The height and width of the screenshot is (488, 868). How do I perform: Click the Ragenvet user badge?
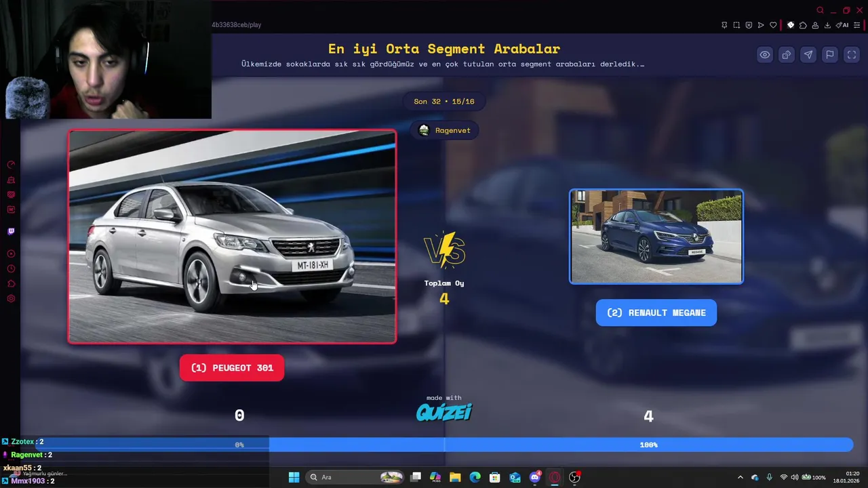click(x=444, y=130)
